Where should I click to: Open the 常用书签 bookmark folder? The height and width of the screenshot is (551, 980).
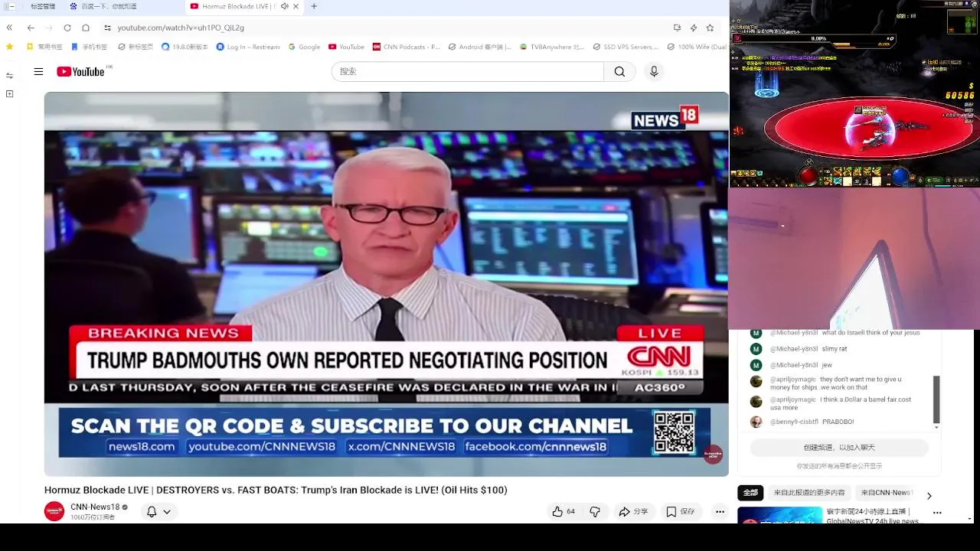tap(44, 47)
